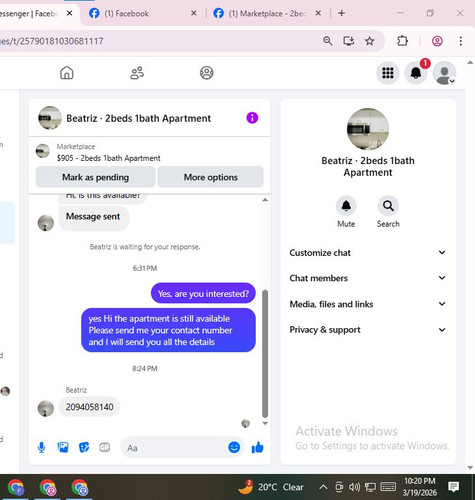475x500 pixels.
Task: Click the browser zoom magnifier icon
Action: (328, 41)
